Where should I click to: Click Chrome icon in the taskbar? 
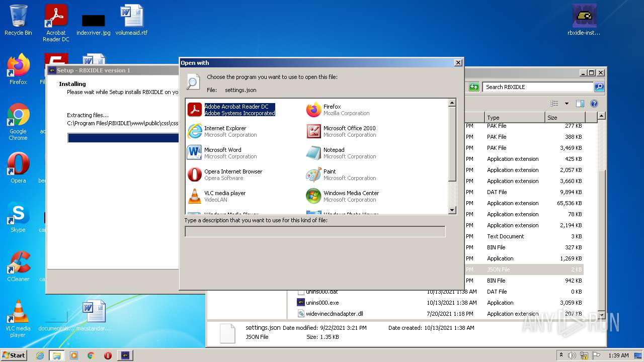91,355
